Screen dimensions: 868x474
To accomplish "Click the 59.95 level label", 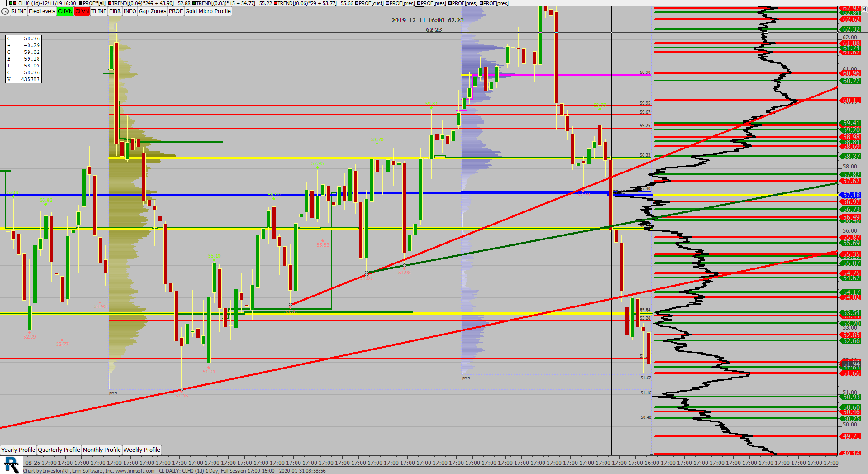I will pyautogui.click(x=645, y=103).
